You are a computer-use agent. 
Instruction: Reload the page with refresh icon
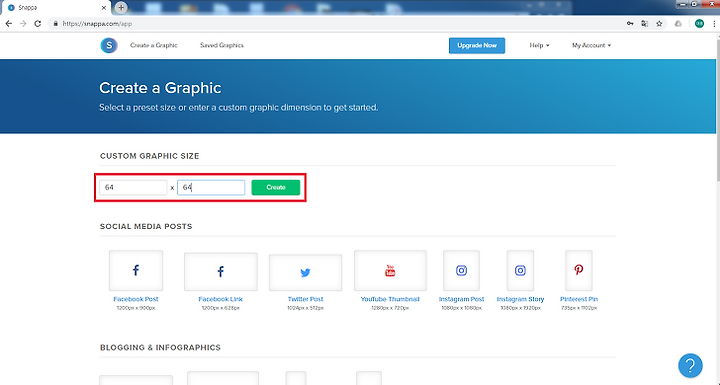38,23
